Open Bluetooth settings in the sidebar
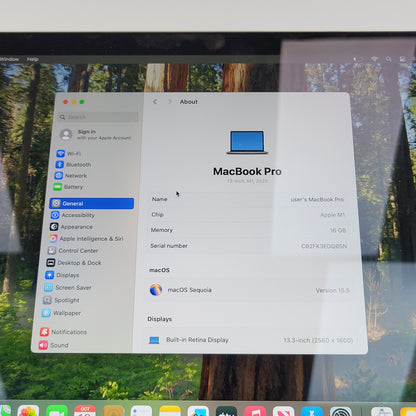This screenshot has width=416, height=416. click(73, 164)
